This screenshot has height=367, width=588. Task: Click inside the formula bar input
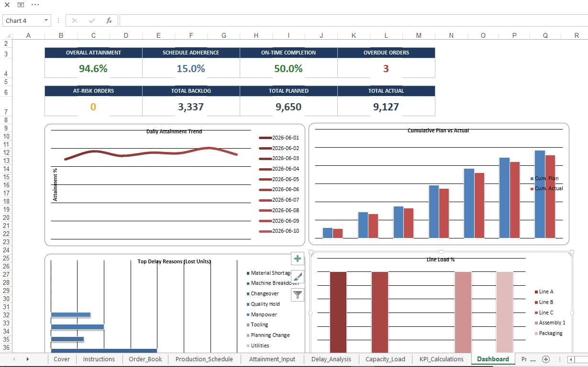[353, 21]
